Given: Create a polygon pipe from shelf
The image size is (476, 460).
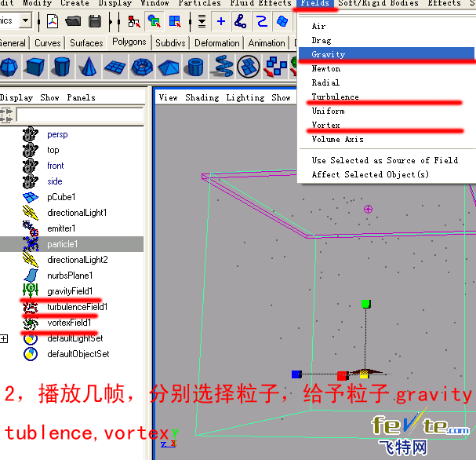Looking at the screenshot, I should tap(195, 67).
